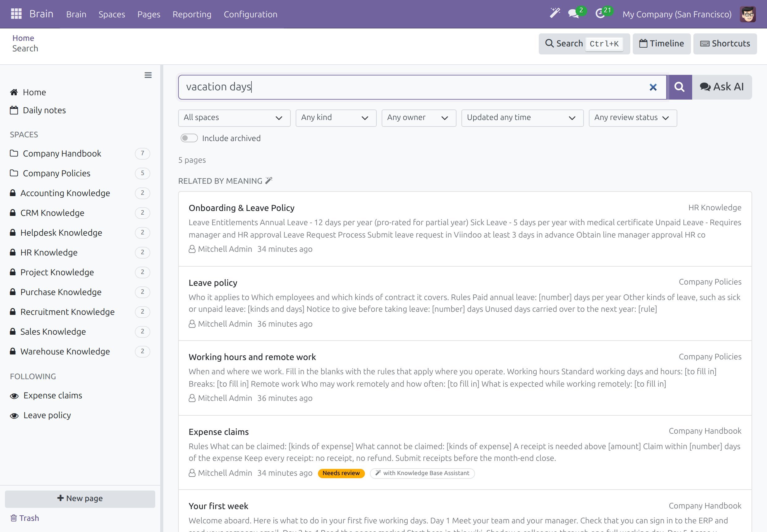This screenshot has width=767, height=532.
Task: Open the locked Accounting Knowledge space
Action: click(80, 193)
